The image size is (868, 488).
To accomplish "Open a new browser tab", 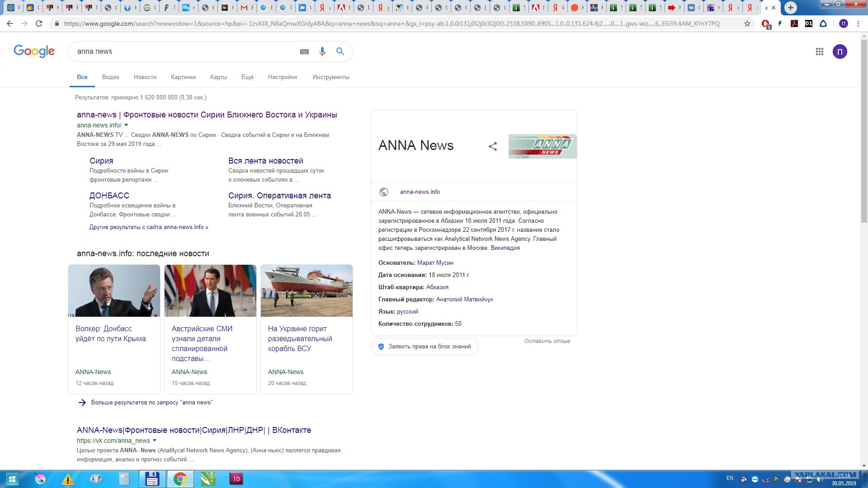I will click(x=791, y=8).
